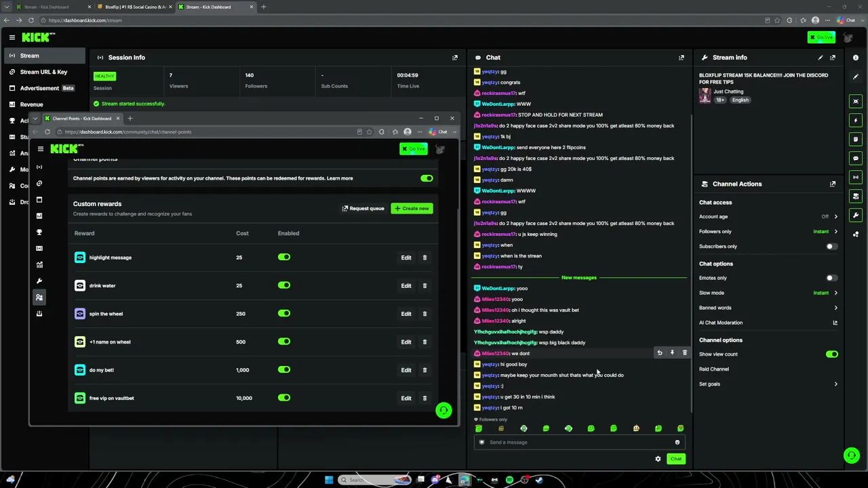
Task: Edit stream info with pencil icon
Action: (x=821, y=58)
